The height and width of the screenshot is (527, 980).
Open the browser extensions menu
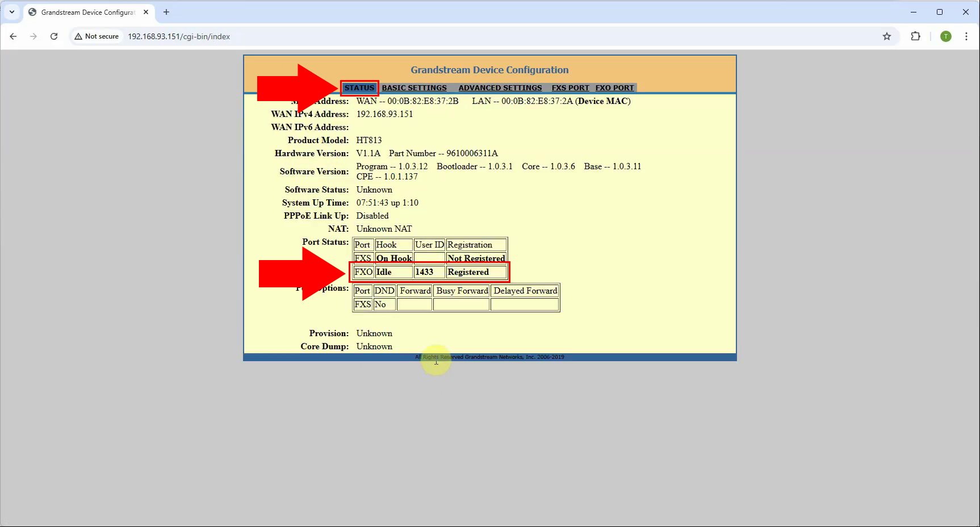coord(915,36)
